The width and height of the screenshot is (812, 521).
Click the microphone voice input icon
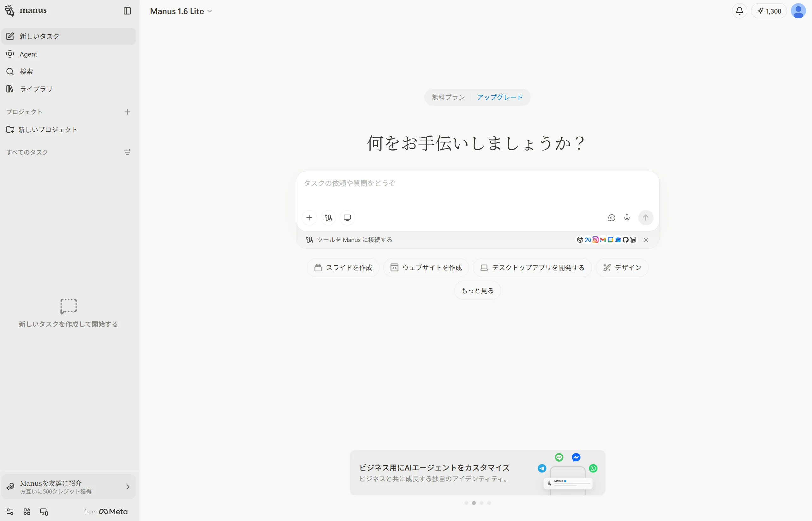[627, 218]
